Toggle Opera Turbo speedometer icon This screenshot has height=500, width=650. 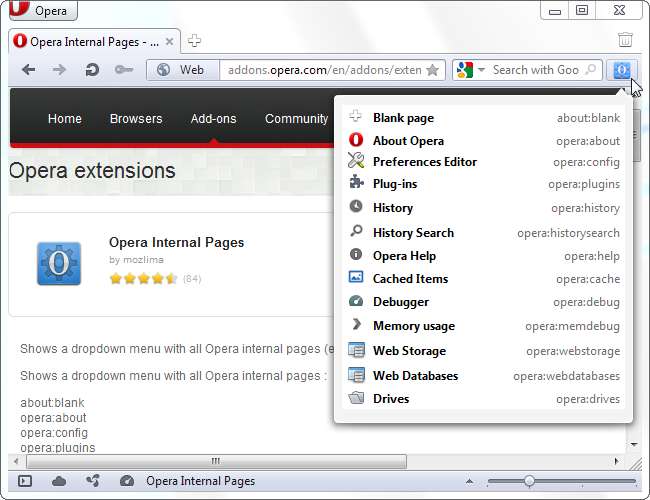pyautogui.click(x=126, y=481)
